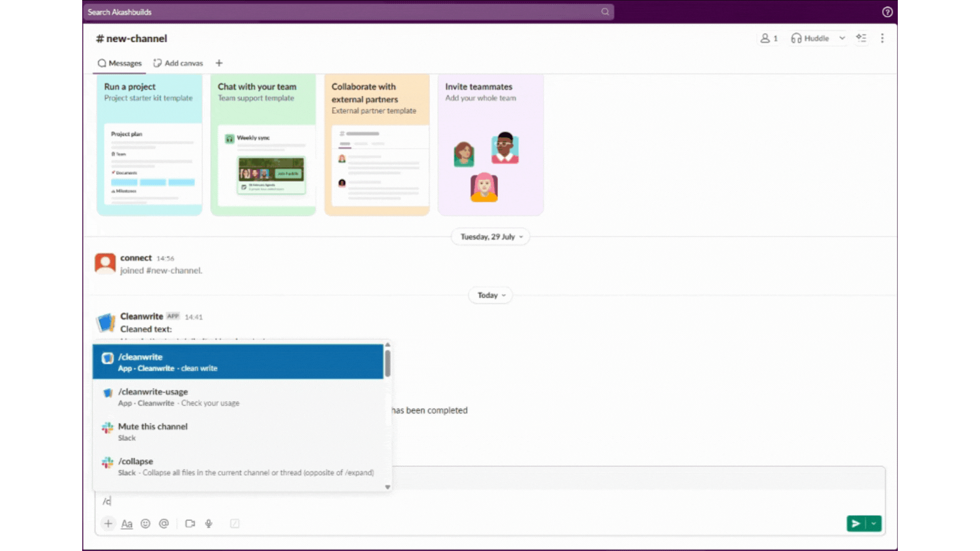Open channel more actions kebab menu

click(x=882, y=38)
